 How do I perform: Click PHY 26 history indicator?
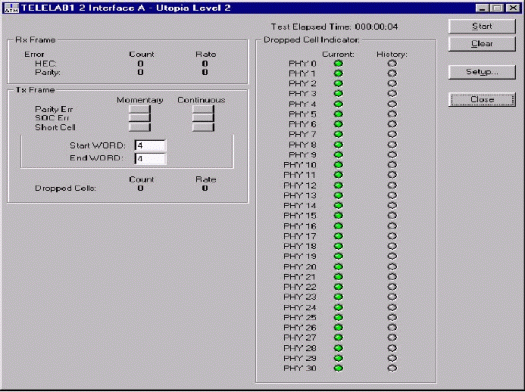click(392, 327)
